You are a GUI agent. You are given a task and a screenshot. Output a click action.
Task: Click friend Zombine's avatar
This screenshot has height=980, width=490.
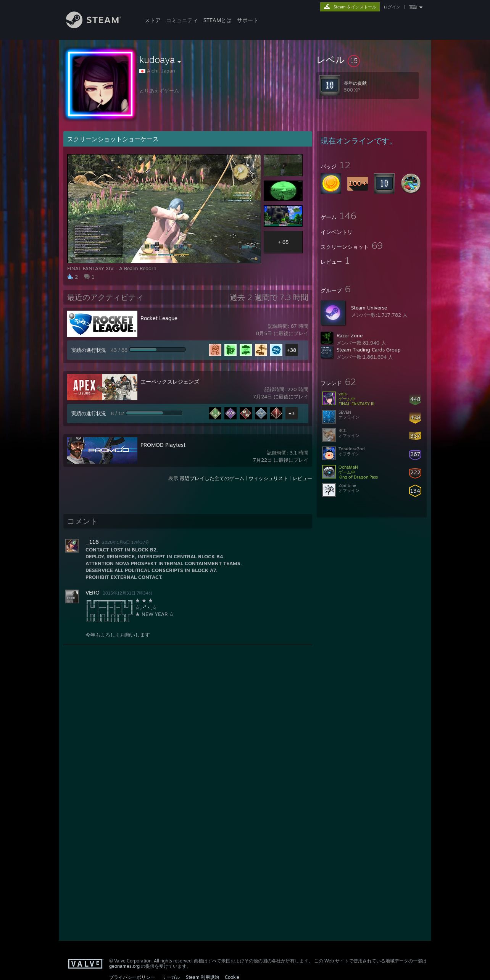329,490
